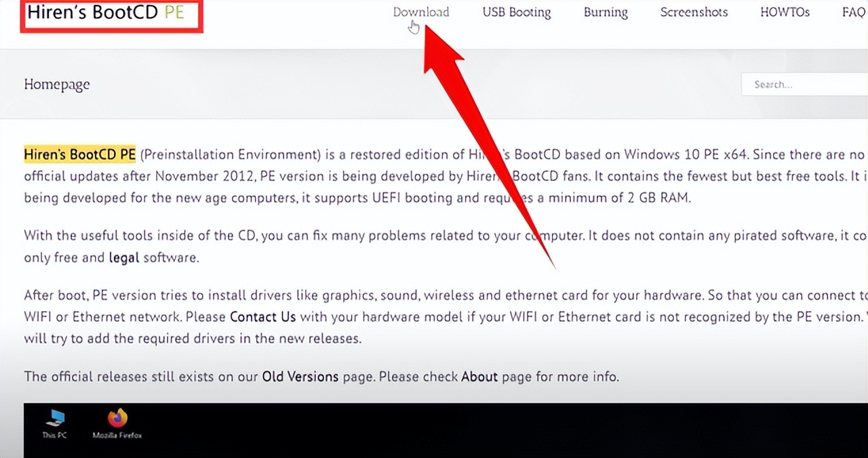Open the Mozilla Firefox icon
868x458 pixels.
(x=117, y=423)
